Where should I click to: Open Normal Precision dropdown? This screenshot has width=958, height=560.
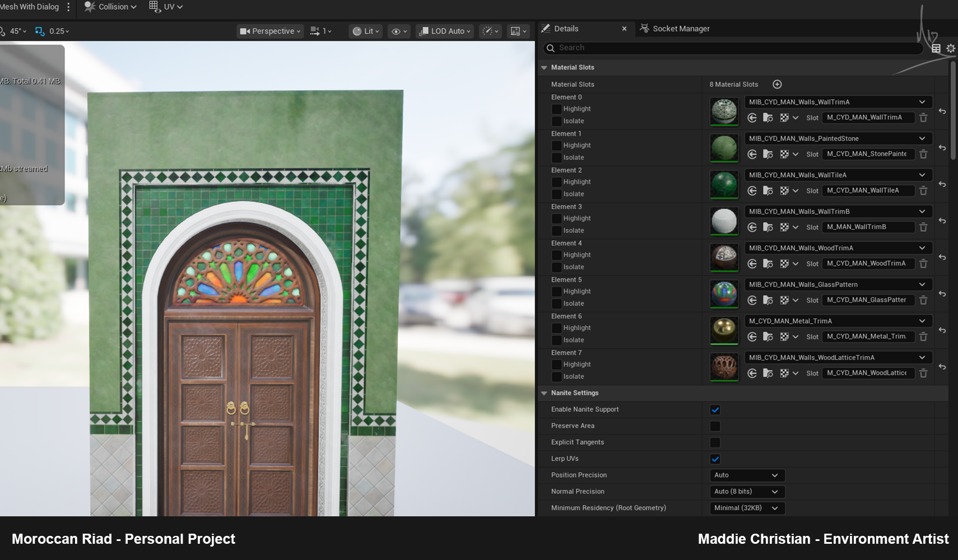(747, 492)
